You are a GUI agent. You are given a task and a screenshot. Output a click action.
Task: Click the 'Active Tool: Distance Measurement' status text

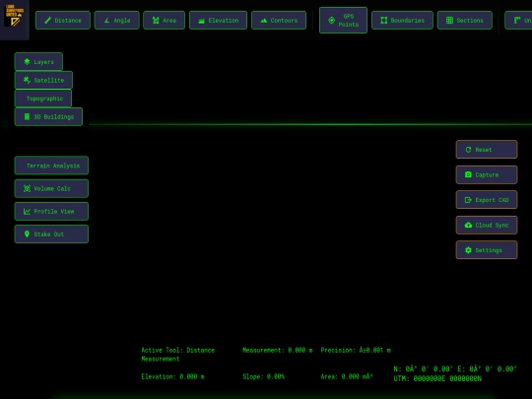177,355
